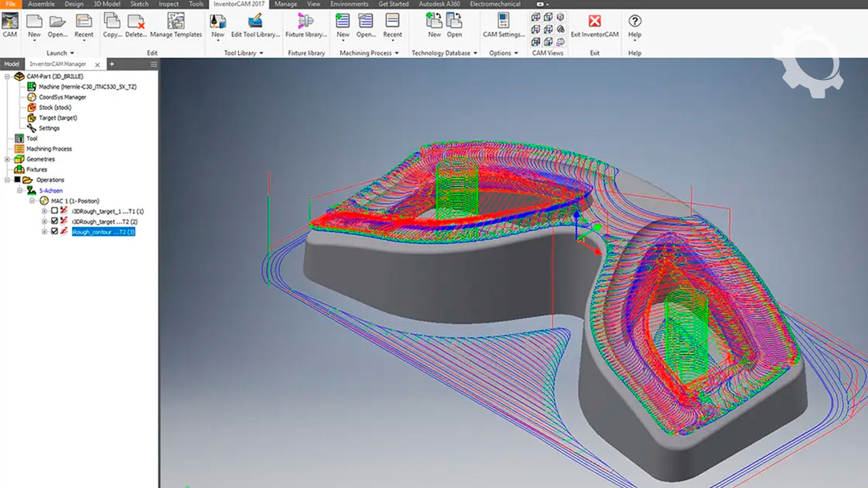Enable the i3DRough_target_1 T1 (1) operation checkbox
The height and width of the screenshot is (488, 868).
(x=55, y=211)
